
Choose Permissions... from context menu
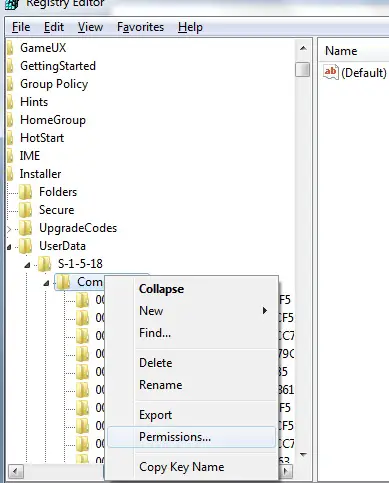pyautogui.click(x=191, y=437)
